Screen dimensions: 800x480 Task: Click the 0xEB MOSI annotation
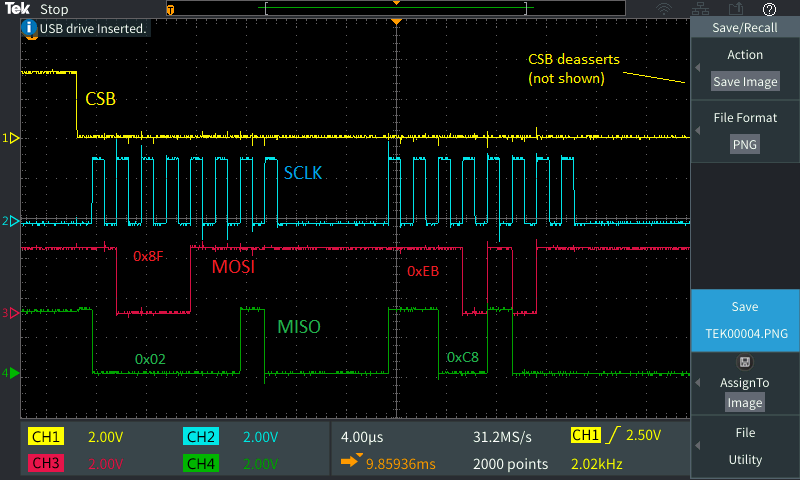click(422, 271)
